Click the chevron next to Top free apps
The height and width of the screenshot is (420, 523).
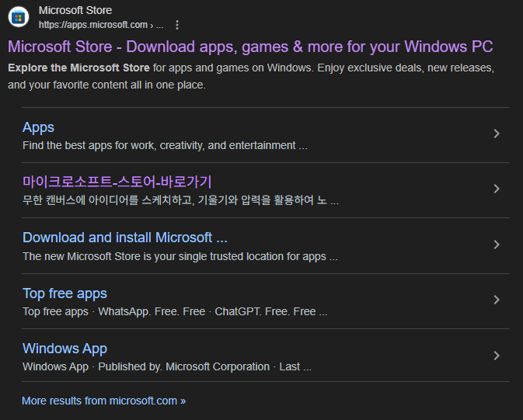pos(497,300)
